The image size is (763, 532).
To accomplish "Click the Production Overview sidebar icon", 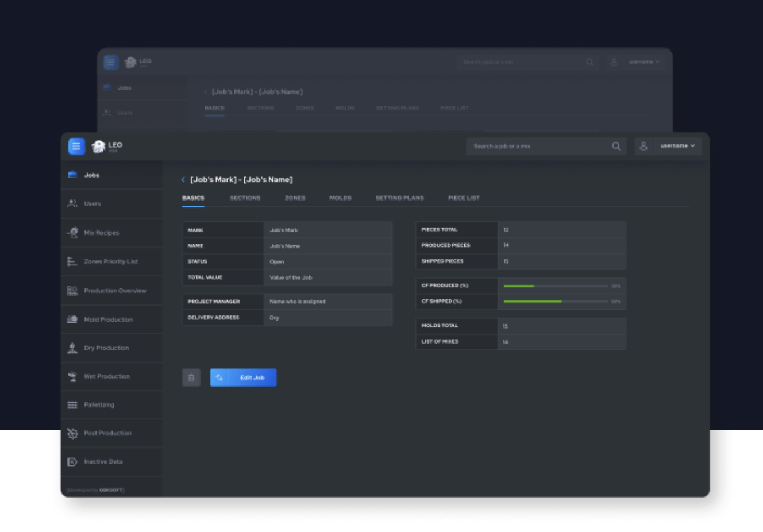I will pyautogui.click(x=72, y=291).
